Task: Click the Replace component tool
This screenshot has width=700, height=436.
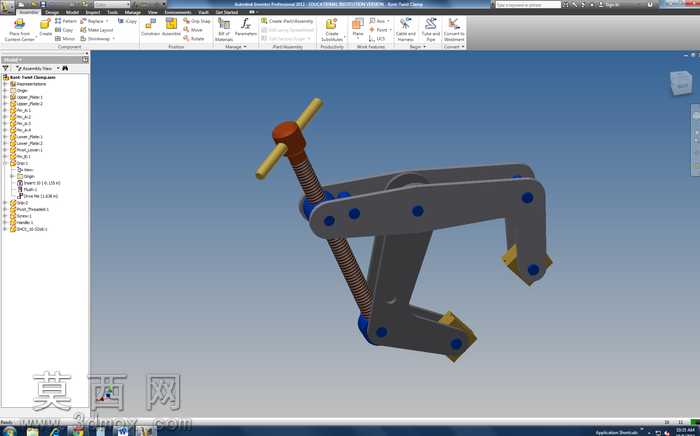Action: pos(92,21)
